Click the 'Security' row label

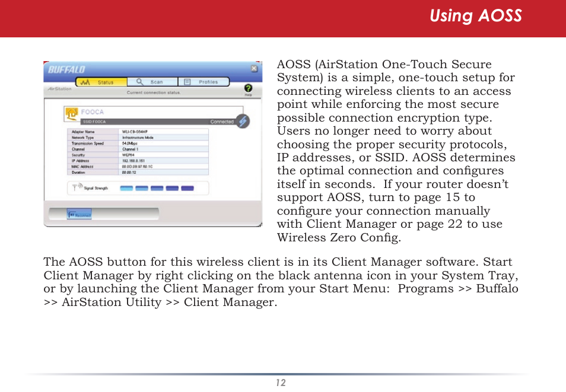(x=78, y=155)
